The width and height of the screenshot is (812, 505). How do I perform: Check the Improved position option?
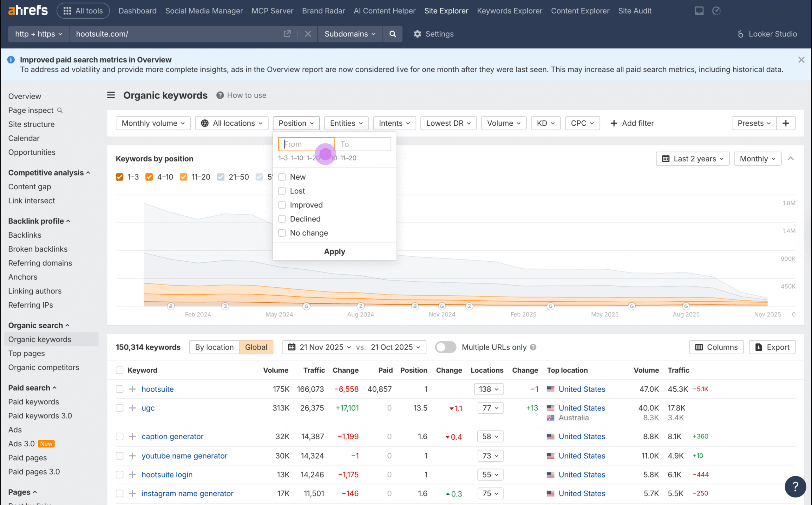pyautogui.click(x=282, y=205)
